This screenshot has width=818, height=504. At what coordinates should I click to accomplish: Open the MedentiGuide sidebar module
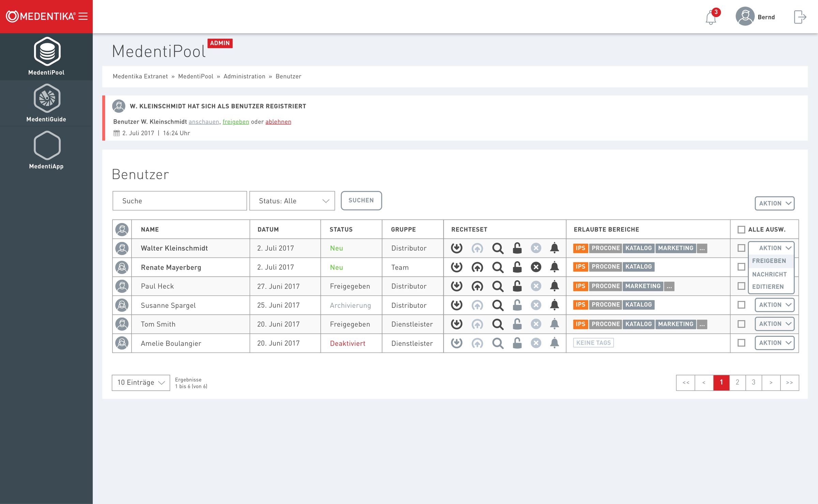[47, 98]
